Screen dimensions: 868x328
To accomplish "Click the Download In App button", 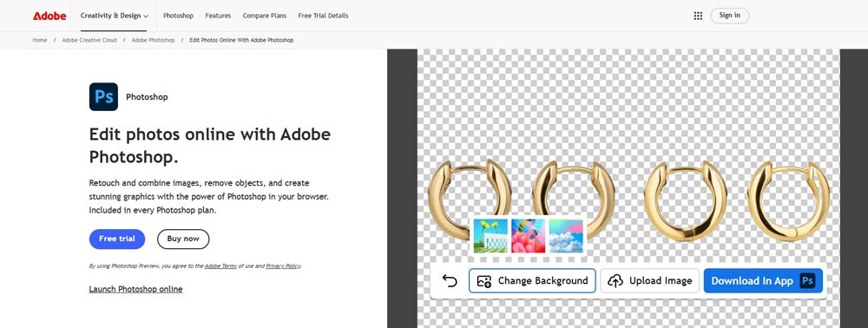I will tap(763, 281).
